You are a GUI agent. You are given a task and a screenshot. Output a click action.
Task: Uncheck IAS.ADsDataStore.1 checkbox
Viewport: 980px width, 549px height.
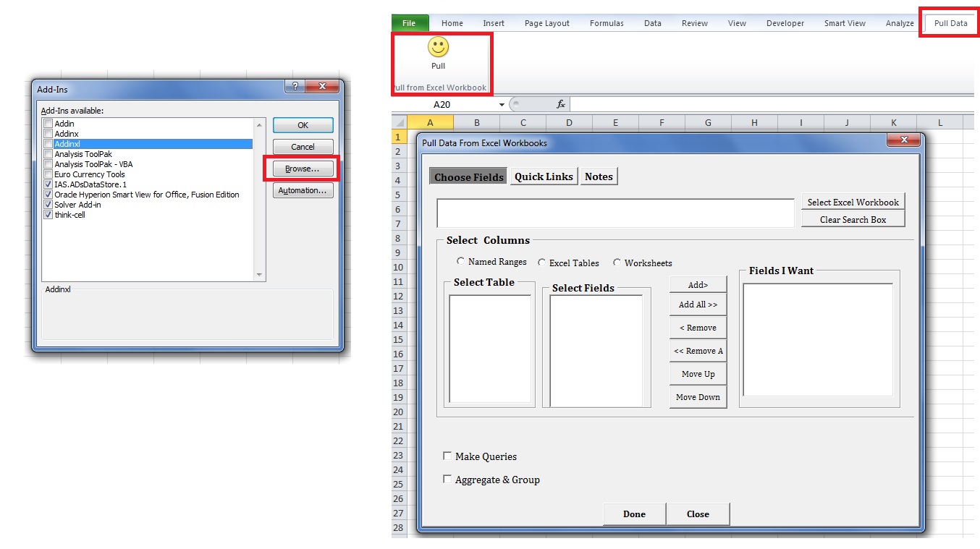pos(48,184)
